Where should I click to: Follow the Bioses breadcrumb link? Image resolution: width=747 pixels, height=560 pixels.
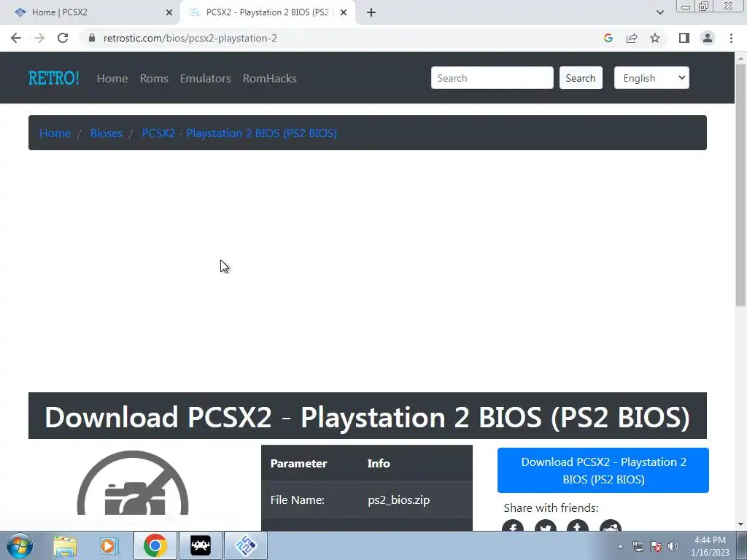pos(107,133)
